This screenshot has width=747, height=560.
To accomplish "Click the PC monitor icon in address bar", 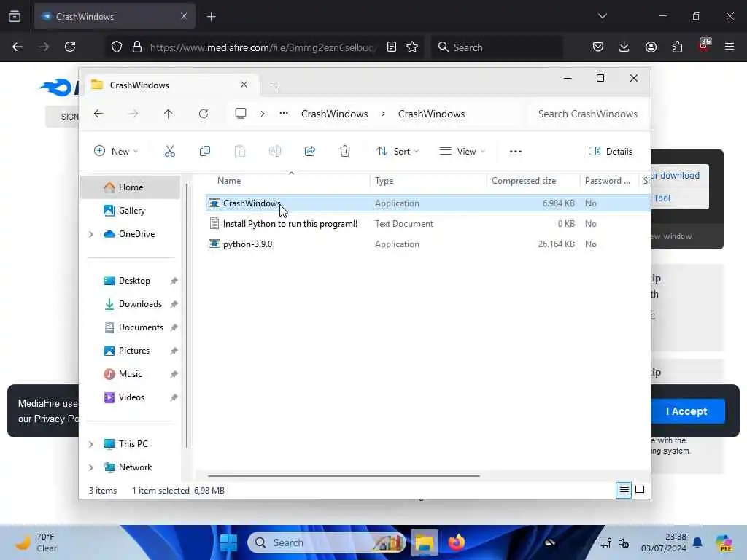I will pos(241,113).
